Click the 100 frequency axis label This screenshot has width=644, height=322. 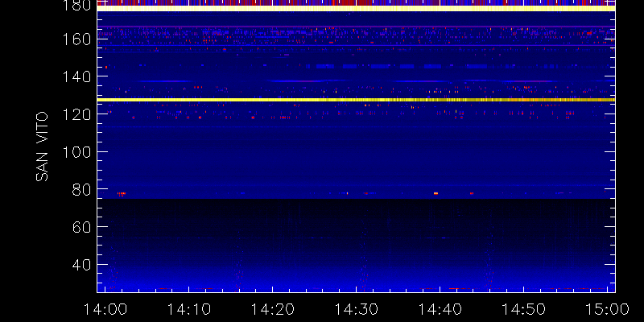(x=76, y=152)
